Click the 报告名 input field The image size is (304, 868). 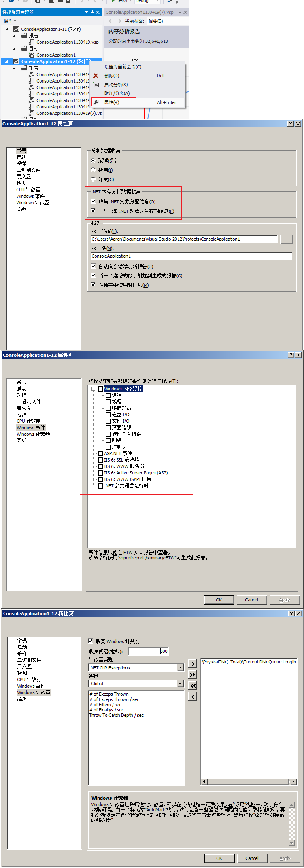[x=191, y=256]
